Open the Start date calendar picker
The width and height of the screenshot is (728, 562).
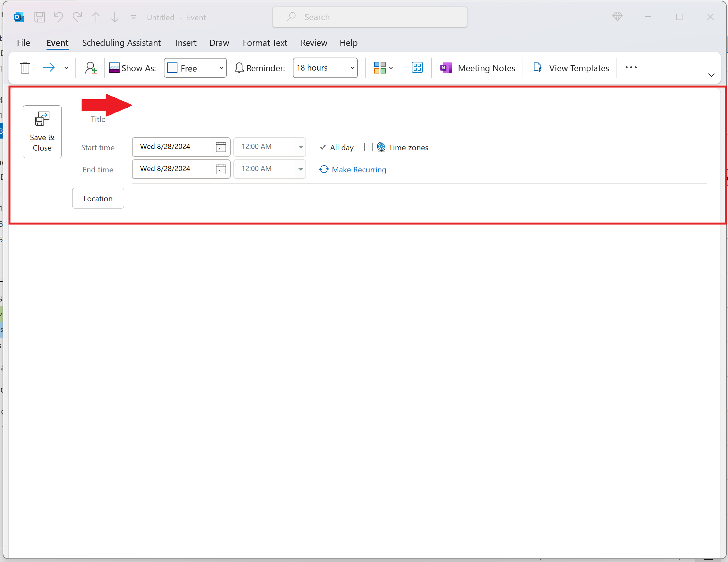(x=221, y=147)
